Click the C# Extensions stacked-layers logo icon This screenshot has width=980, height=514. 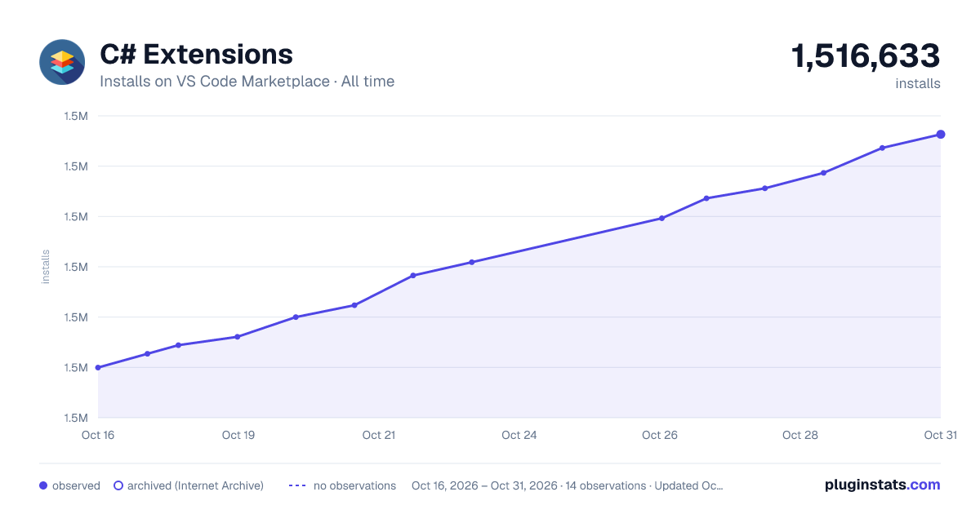[x=62, y=62]
